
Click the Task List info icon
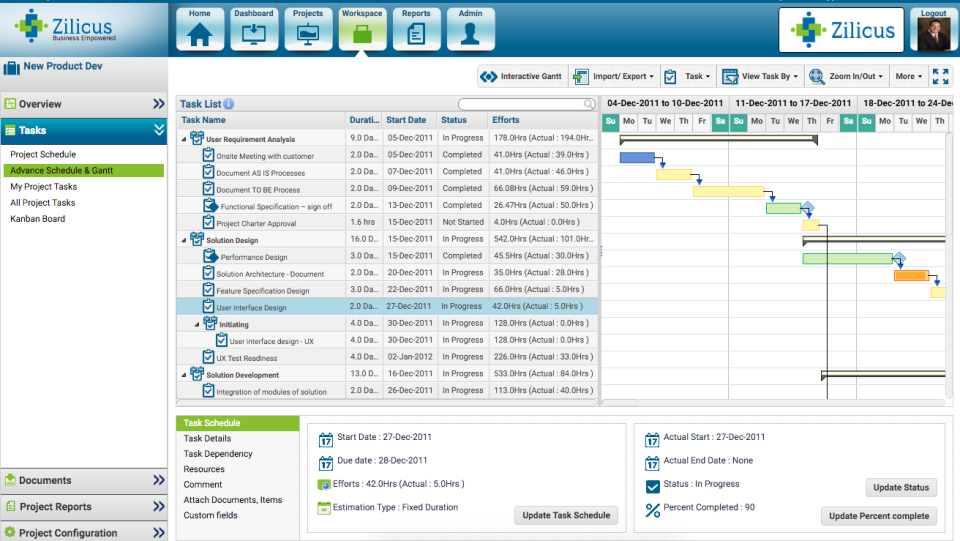(228, 104)
